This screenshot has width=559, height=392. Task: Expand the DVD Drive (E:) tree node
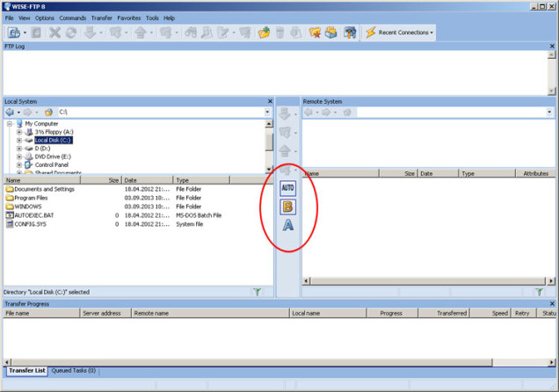pos(18,156)
